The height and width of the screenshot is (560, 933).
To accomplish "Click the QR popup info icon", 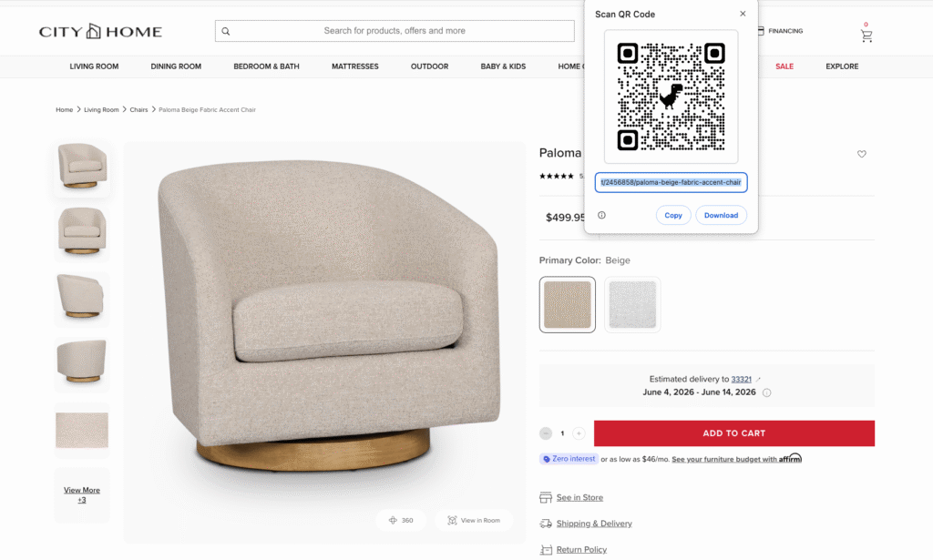I will tap(601, 215).
